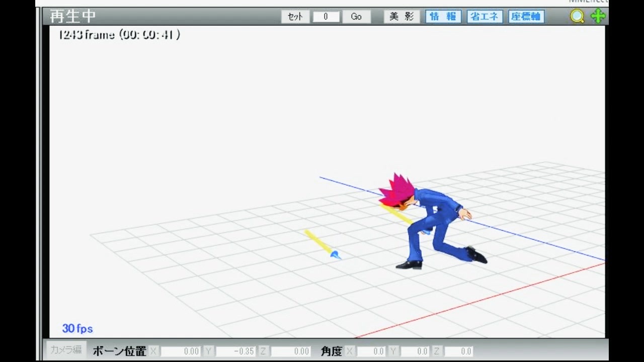Viewport: 644px width, 362px height.
Task: Toggle the 座標軸 coordinate axis display
Action: coord(526,17)
